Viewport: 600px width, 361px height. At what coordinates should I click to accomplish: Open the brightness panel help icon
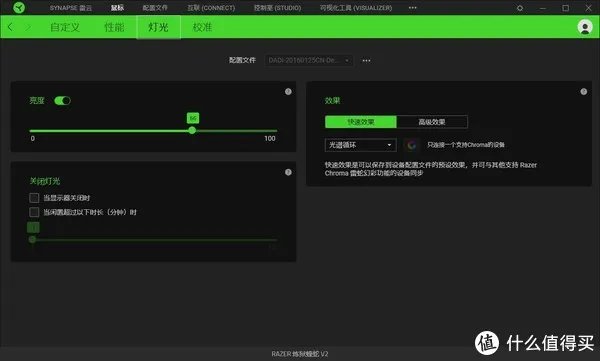click(288, 91)
